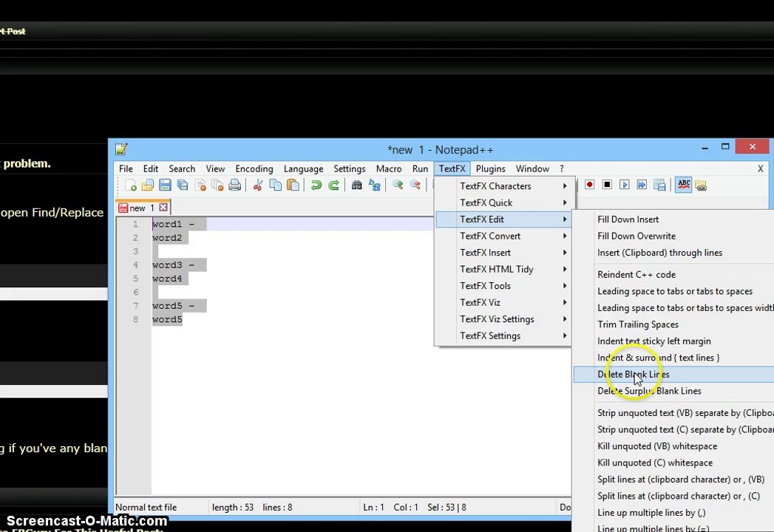This screenshot has height=532, width=774.
Task: Expand the TextFX Viz Settings submenu
Action: (503, 318)
